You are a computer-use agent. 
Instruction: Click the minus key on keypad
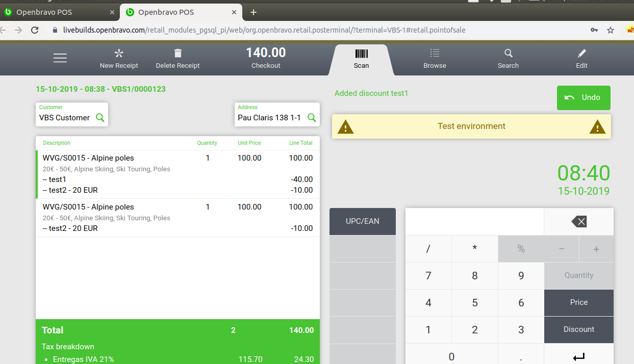(562, 249)
